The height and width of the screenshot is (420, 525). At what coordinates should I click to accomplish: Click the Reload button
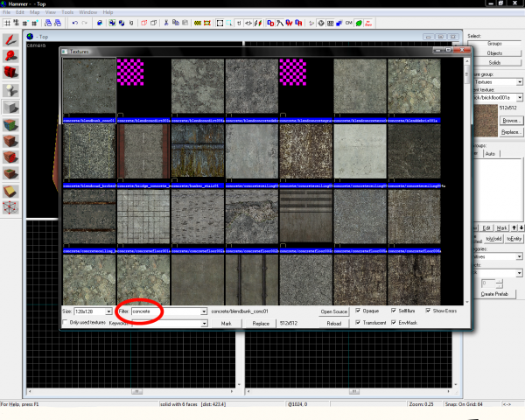tap(334, 323)
